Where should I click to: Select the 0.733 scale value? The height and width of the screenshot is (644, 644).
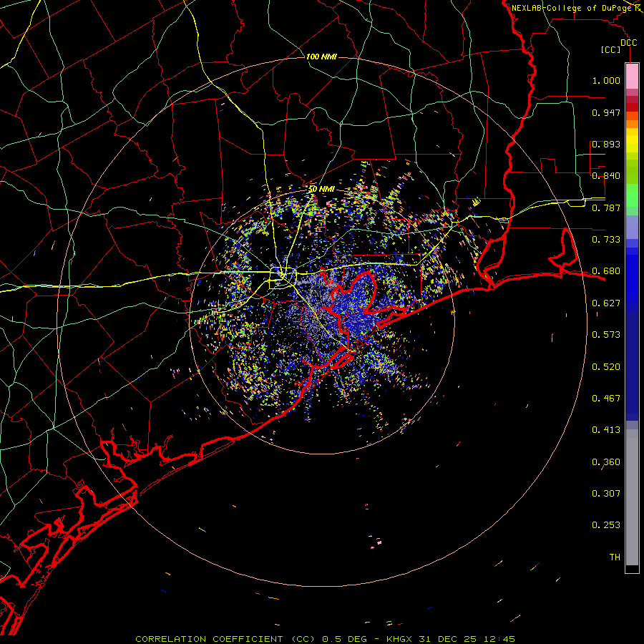(606, 240)
